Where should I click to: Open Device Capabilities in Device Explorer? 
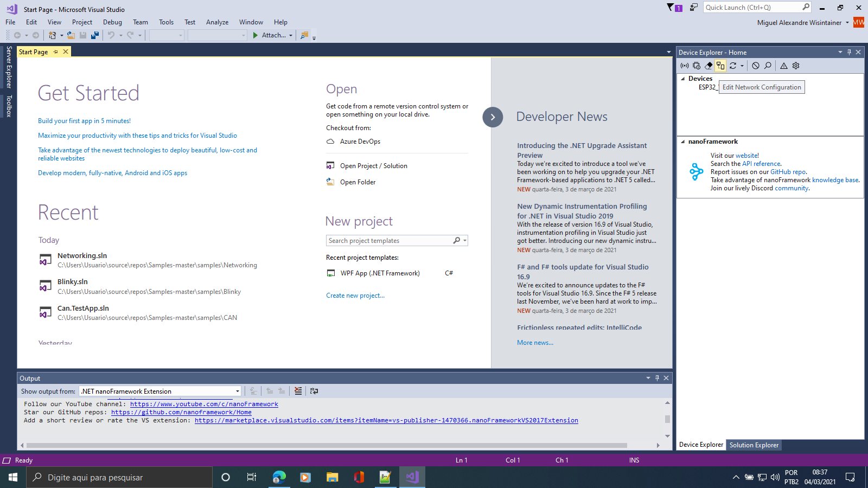coord(697,66)
